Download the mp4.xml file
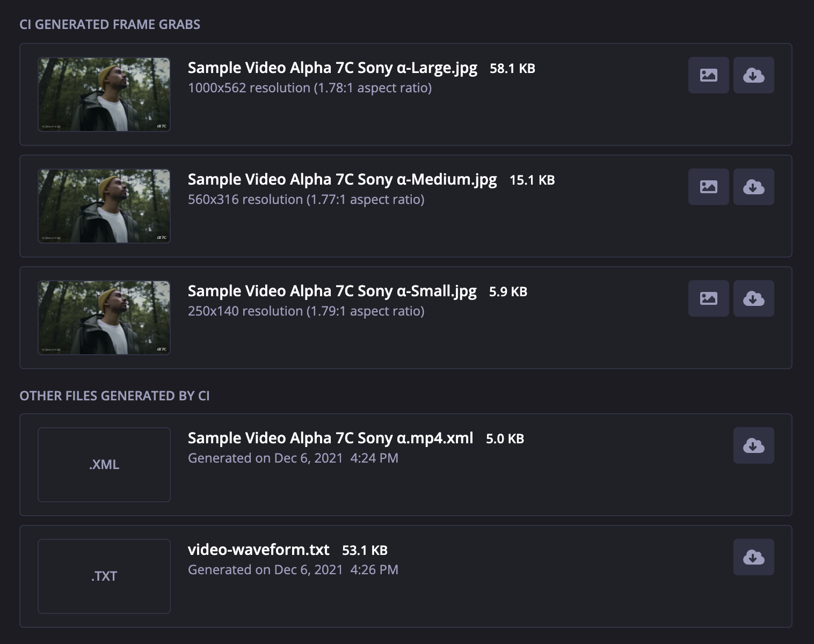The height and width of the screenshot is (644, 814). coord(753,445)
